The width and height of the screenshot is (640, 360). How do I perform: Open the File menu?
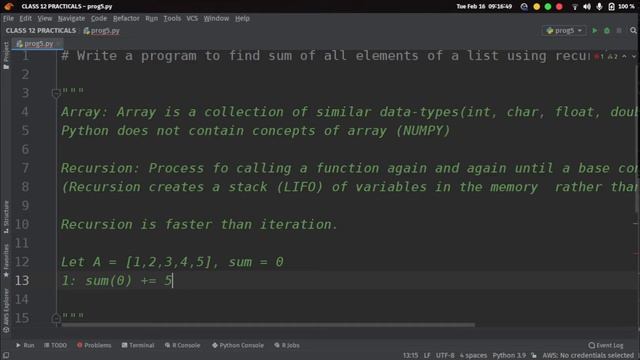[8, 18]
